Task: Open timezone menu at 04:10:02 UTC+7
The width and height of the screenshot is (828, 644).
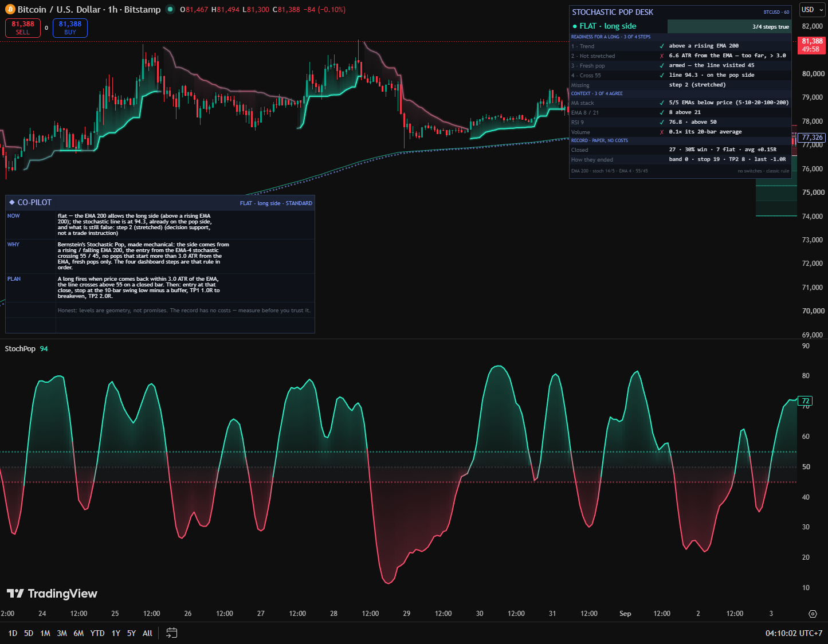Action: (x=794, y=633)
